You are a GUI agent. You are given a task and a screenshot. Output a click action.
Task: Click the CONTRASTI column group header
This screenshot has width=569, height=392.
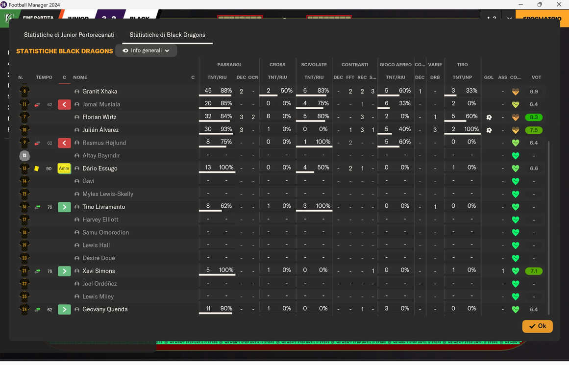point(354,65)
